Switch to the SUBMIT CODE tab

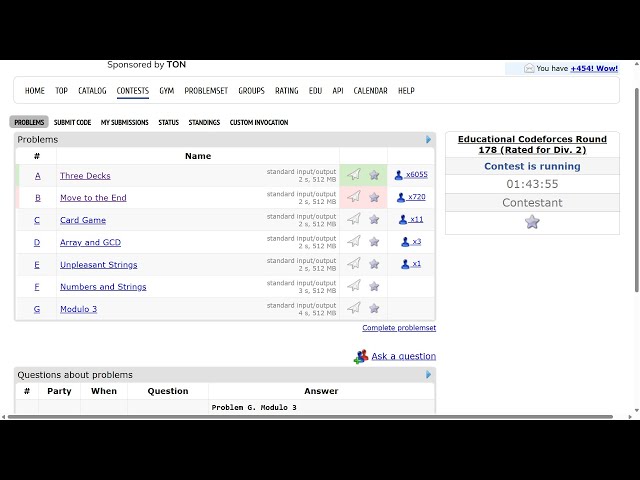[x=72, y=122]
